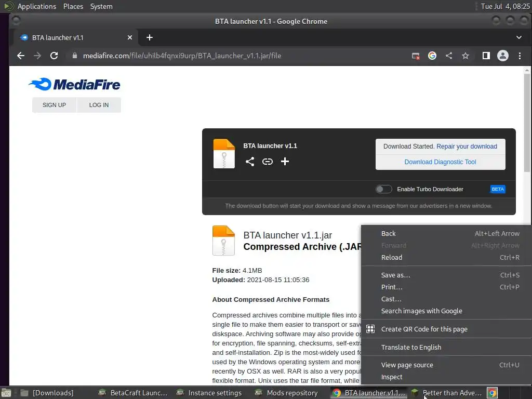Open the Places menu in top panel
The height and width of the screenshot is (399, 532).
pos(73,6)
